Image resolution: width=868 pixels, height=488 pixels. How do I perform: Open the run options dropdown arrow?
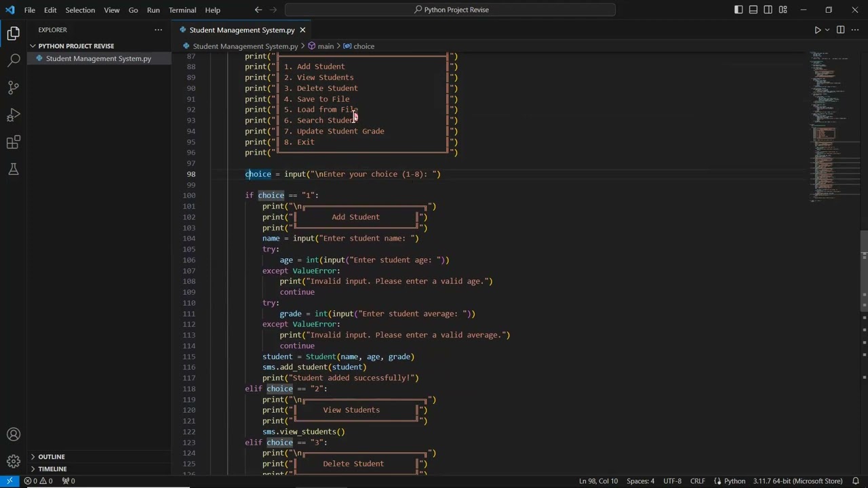click(827, 30)
